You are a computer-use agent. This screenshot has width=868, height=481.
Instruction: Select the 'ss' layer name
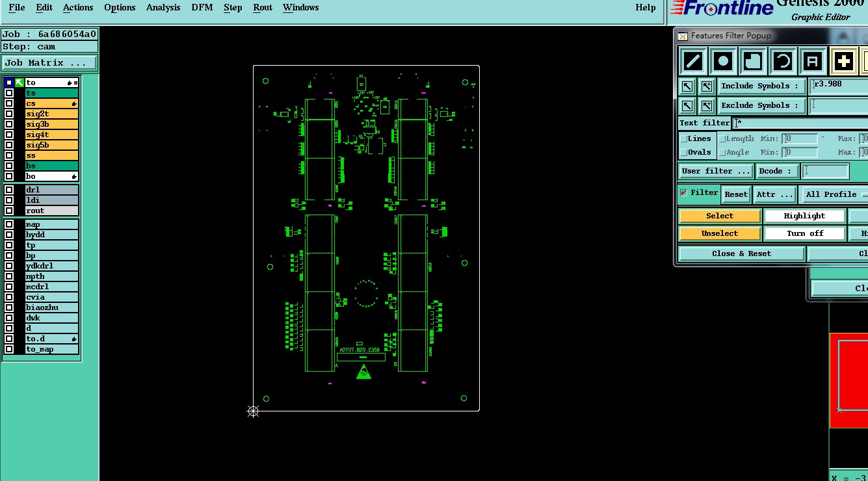pyautogui.click(x=51, y=155)
